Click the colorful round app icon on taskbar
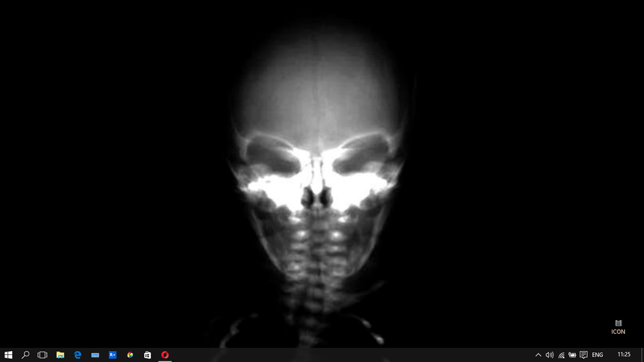The image size is (644, 362). (x=130, y=355)
